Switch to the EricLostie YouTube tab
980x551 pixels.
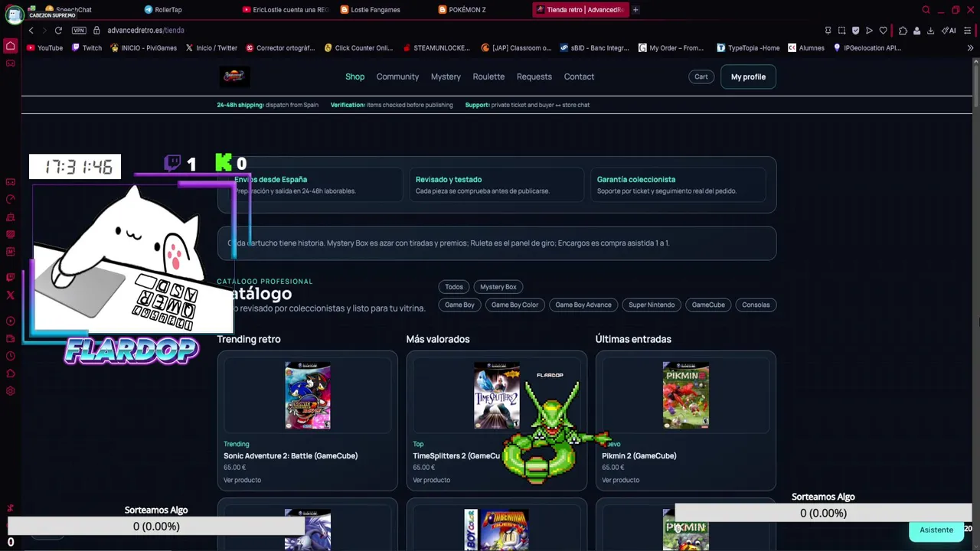[285, 10]
